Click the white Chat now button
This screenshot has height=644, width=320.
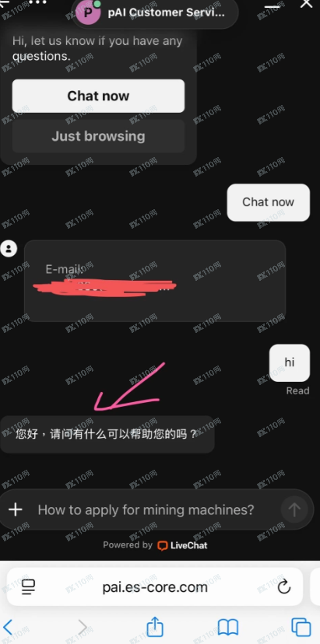pyautogui.click(x=98, y=96)
